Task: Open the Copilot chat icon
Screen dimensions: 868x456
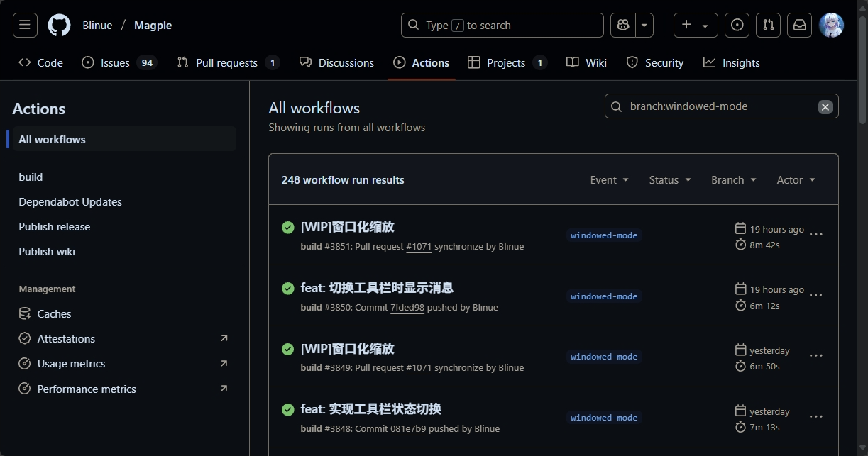Action: pos(623,26)
